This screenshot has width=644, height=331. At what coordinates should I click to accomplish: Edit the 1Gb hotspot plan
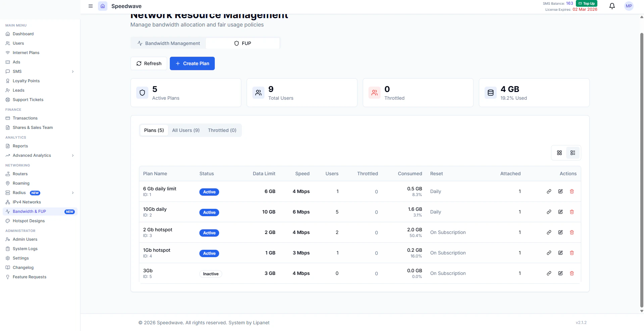(x=560, y=253)
